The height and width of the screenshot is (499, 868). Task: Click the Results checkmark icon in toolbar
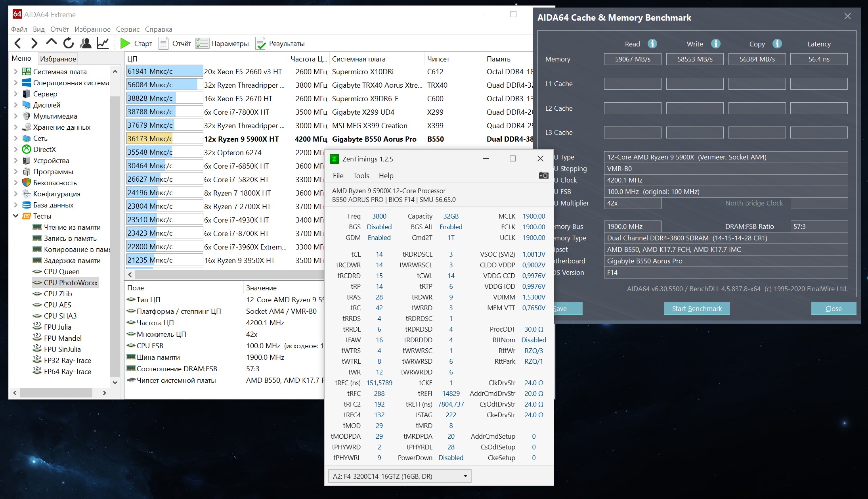(x=260, y=44)
